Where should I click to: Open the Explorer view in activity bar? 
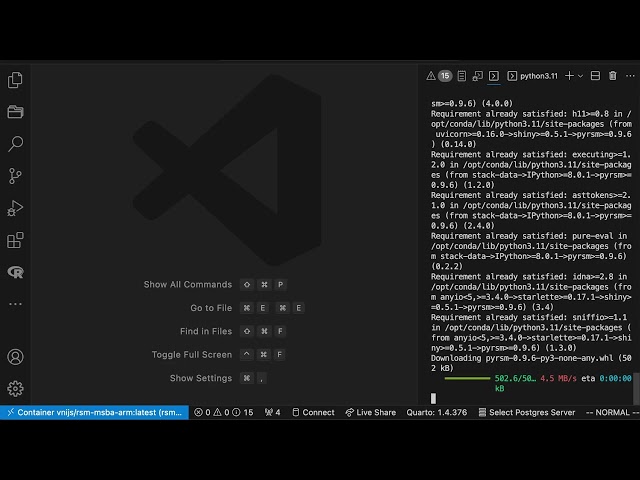15,80
